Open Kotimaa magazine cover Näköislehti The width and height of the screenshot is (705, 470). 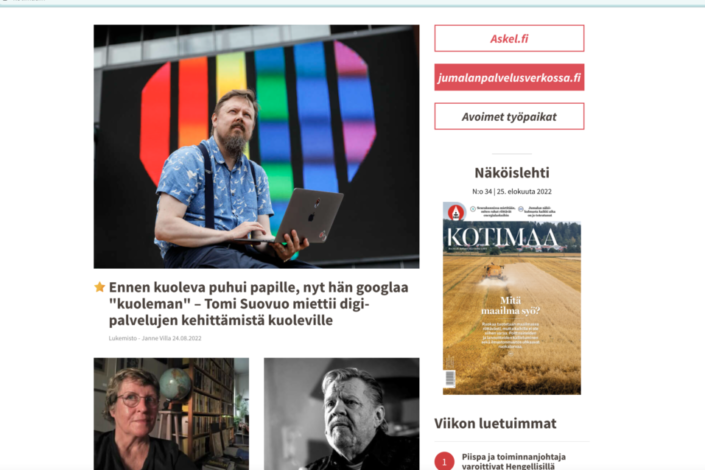point(512,298)
